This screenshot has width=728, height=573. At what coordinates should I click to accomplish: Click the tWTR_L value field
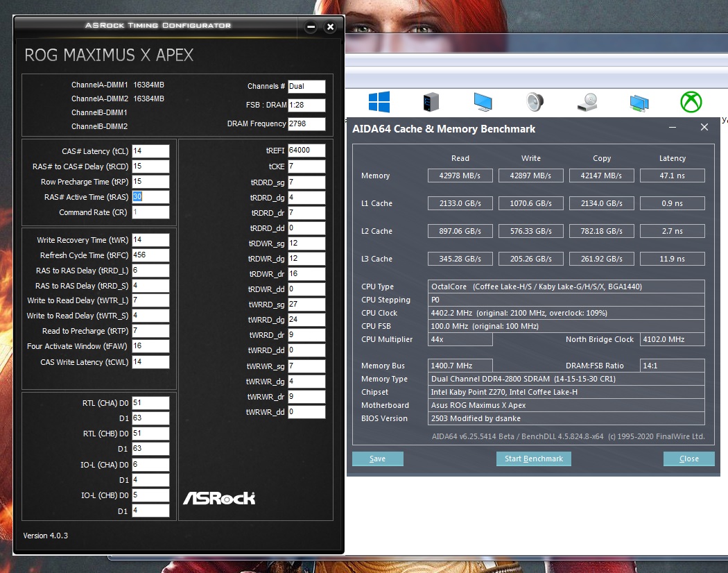(151, 300)
